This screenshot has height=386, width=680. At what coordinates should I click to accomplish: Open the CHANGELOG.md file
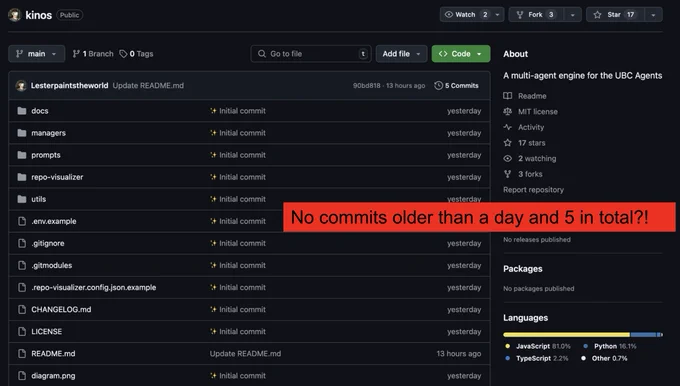(x=61, y=309)
